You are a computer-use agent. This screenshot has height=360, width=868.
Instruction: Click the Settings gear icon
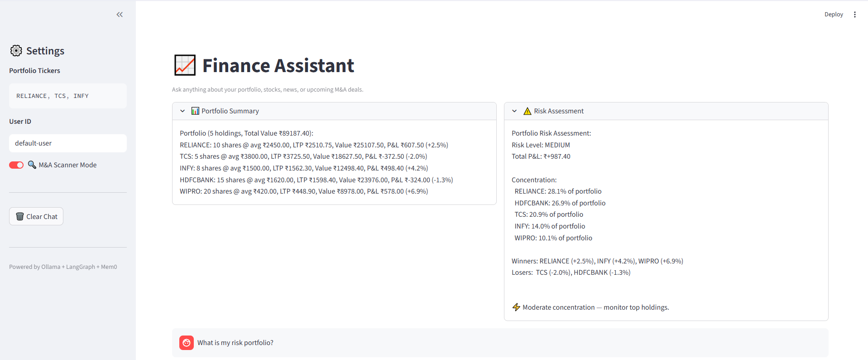(x=16, y=51)
